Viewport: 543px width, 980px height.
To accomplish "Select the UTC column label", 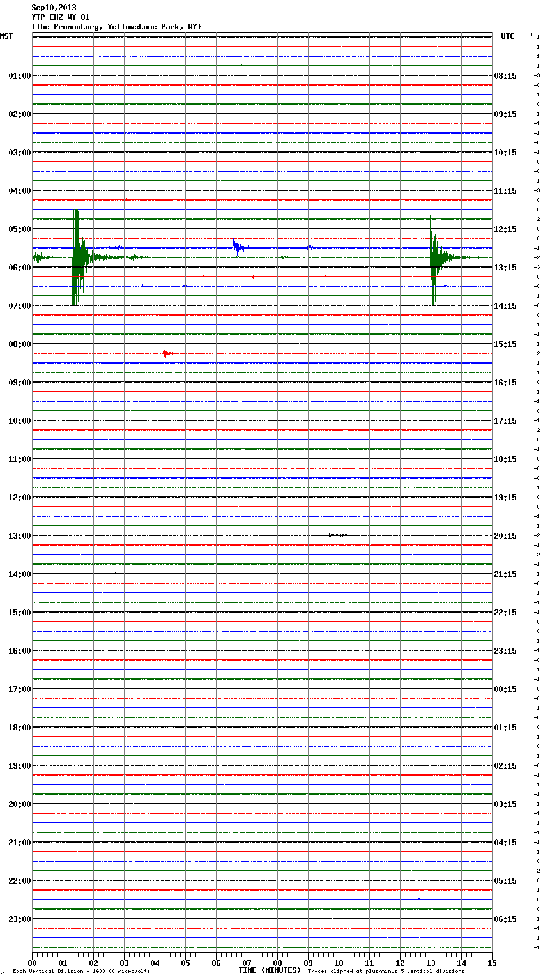I will (508, 36).
